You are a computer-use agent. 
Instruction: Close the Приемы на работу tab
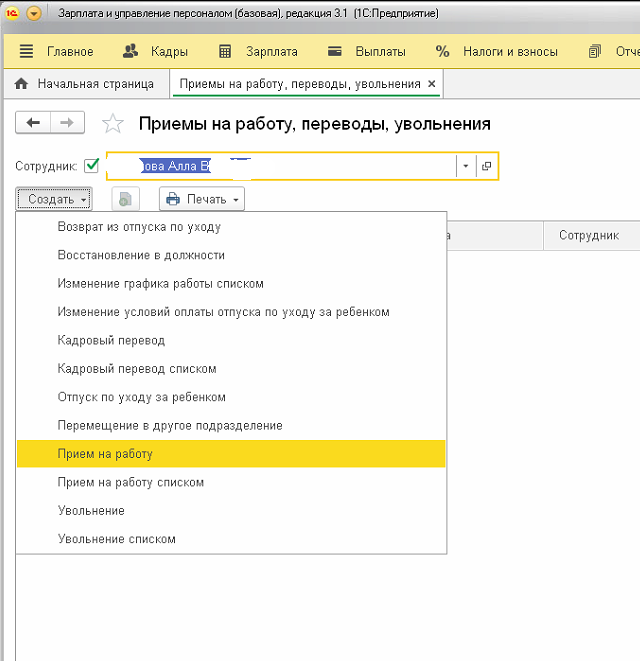pos(431,84)
